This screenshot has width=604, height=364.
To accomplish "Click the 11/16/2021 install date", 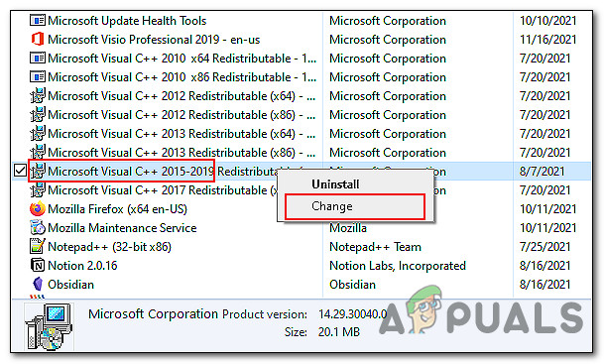I will (547, 40).
